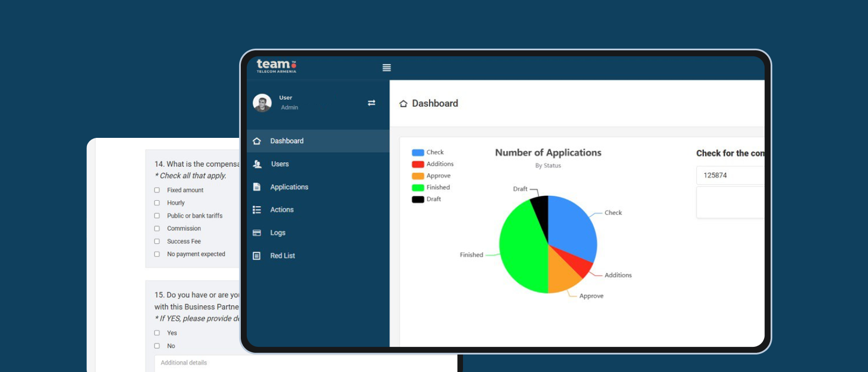Click the Users people icon
Viewport: 868px width, 372px height.
click(x=257, y=164)
